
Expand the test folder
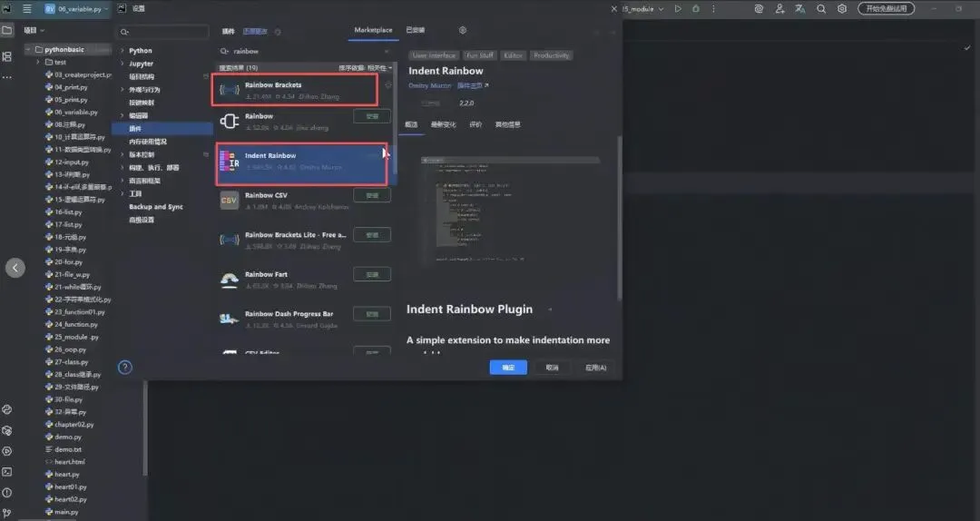(x=38, y=62)
